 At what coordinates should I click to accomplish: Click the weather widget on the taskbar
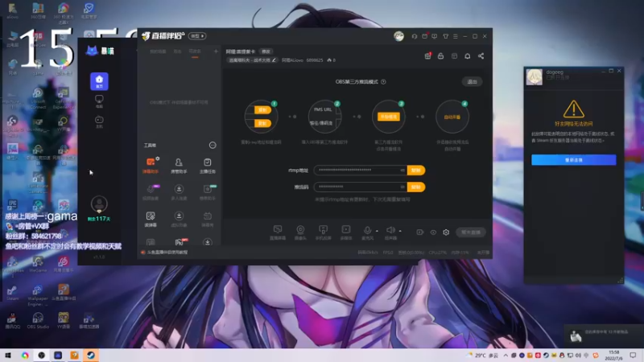[482, 356]
